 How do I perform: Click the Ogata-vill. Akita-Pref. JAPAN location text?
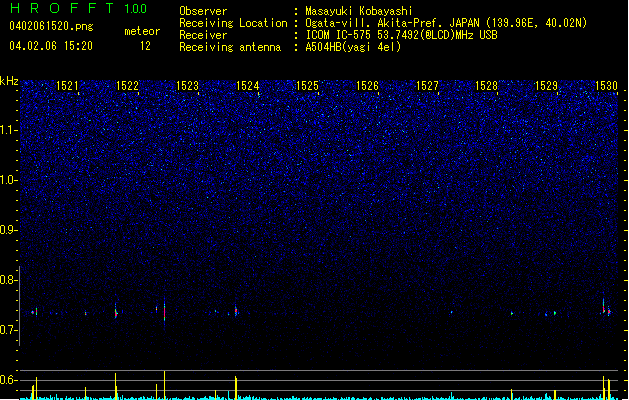pos(446,23)
